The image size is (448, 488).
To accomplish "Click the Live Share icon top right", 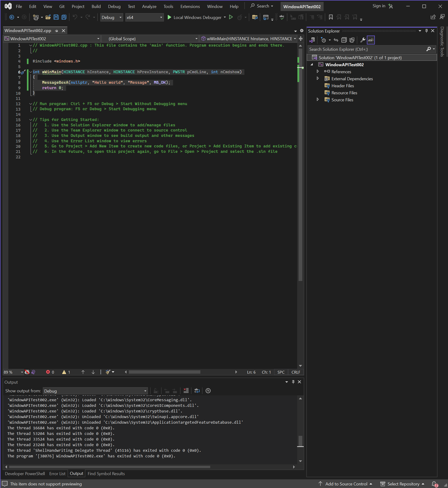I will pos(433,17).
